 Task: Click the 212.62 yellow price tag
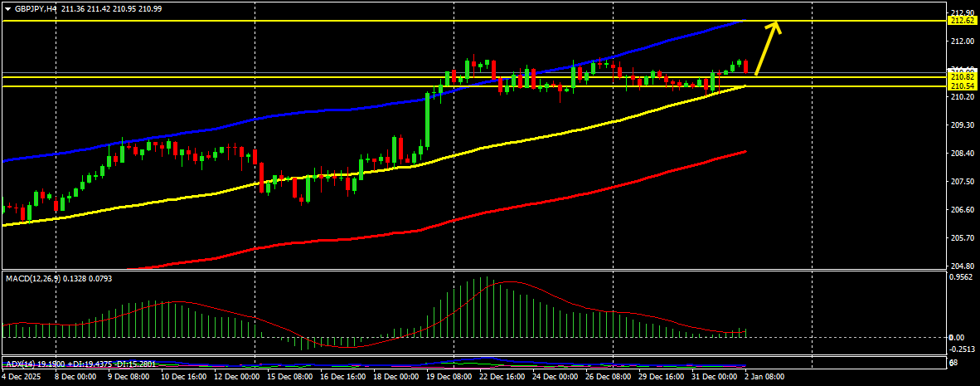961,21
